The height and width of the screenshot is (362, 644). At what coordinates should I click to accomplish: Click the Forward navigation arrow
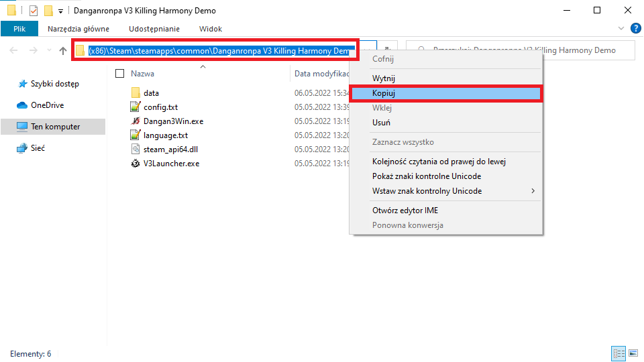pyautogui.click(x=34, y=50)
